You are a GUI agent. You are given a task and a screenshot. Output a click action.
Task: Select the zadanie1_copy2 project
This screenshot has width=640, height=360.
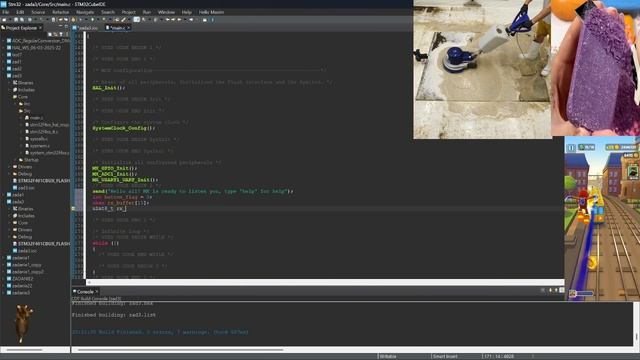pos(25,272)
